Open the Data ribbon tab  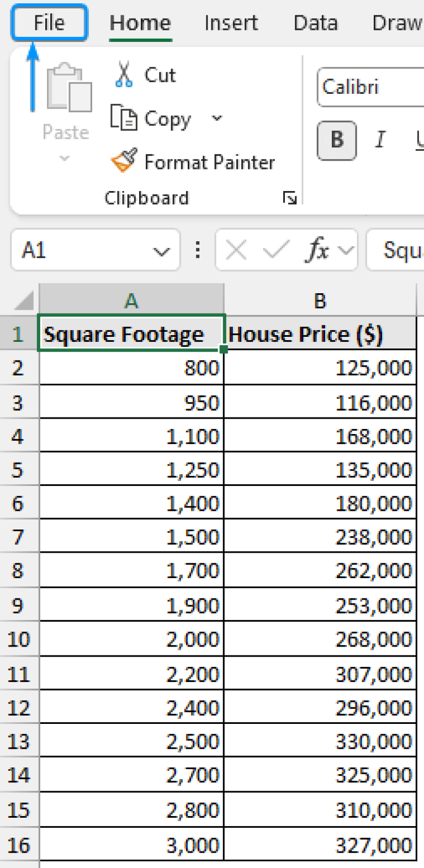point(315,23)
